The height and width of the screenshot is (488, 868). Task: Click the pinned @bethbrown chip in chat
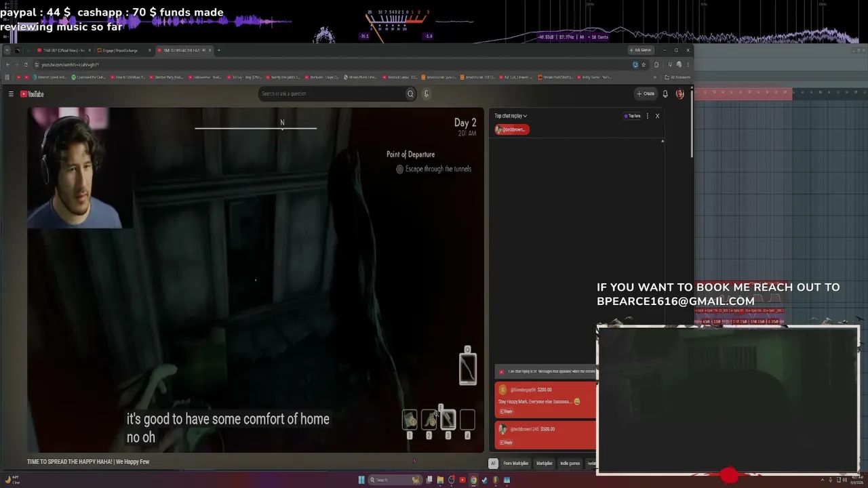coord(511,129)
